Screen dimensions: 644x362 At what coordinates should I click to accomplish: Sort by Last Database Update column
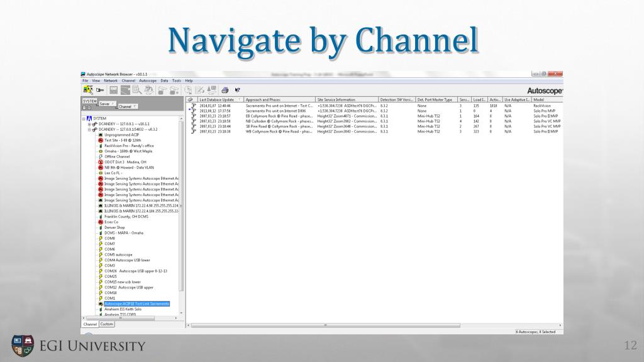coord(221,100)
